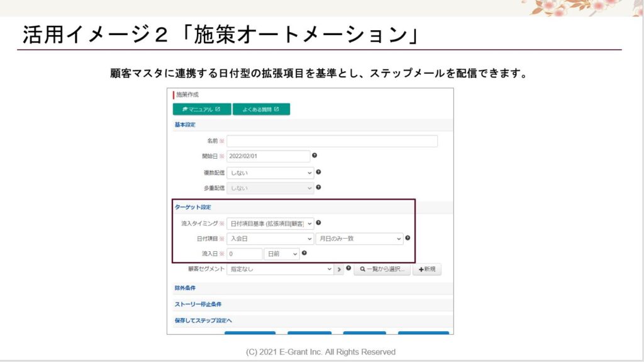Expand the 顧客セグメント dropdown

(280, 269)
